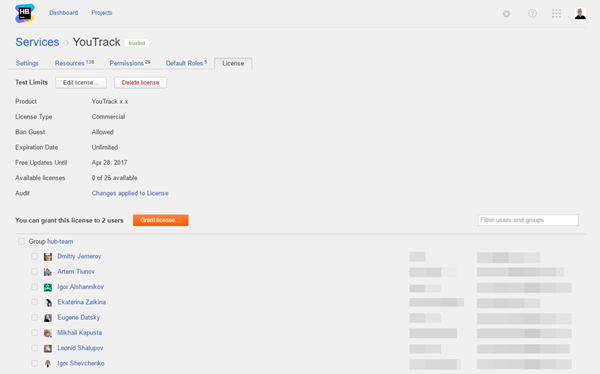600x374 pixels.
Task: Check the Group hub-team checkbox
Action: coord(21,241)
